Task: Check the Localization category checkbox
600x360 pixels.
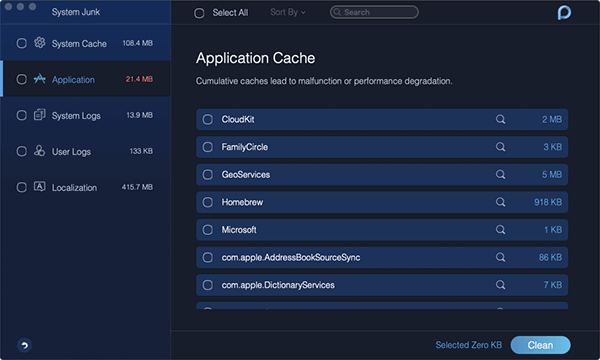Action: pyautogui.click(x=21, y=187)
